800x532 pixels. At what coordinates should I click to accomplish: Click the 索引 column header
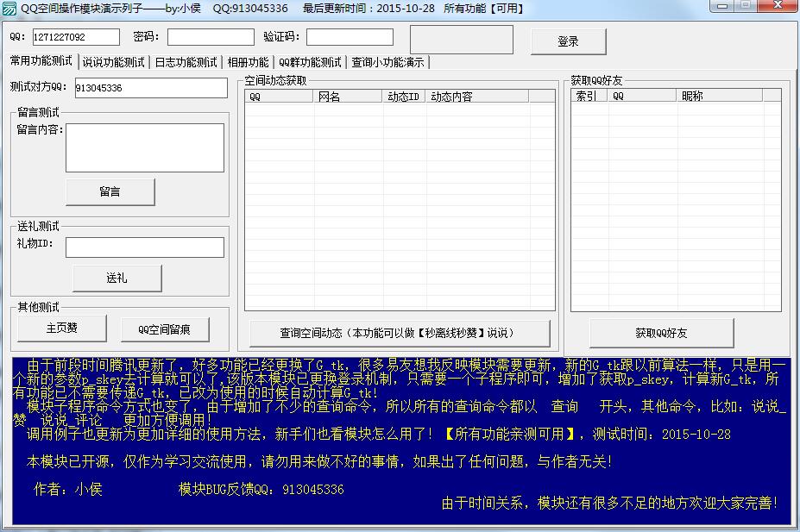pos(589,96)
